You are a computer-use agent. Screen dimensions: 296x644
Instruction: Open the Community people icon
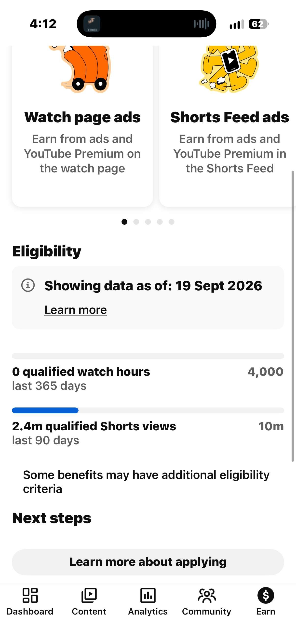click(207, 595)
